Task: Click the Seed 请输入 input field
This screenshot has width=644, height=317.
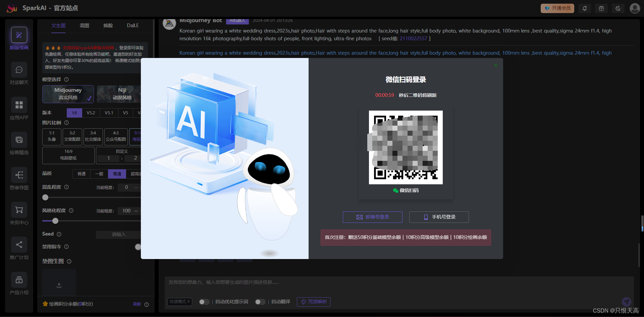Action: pyautogui.click(x=118, y=235)
